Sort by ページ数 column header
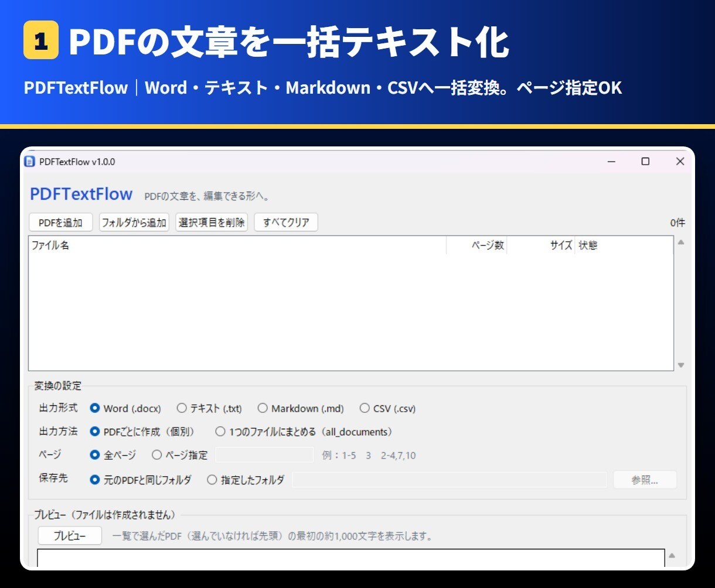 pos(476,246)
